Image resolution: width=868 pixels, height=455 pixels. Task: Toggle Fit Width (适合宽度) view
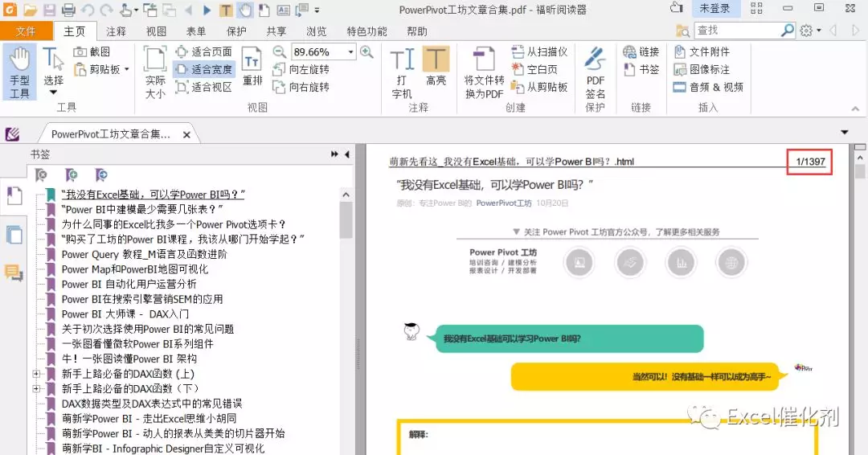coord(203,69)
